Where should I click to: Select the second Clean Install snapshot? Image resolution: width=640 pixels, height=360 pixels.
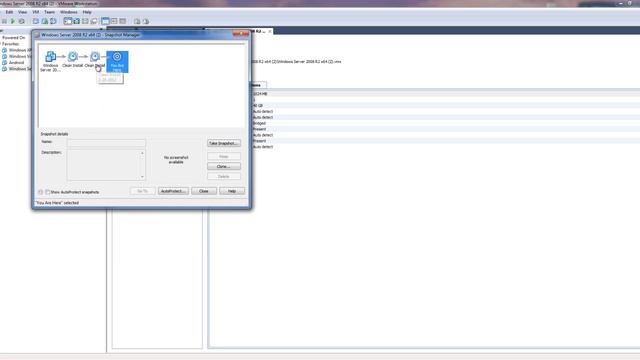click(x=95, y=60)
